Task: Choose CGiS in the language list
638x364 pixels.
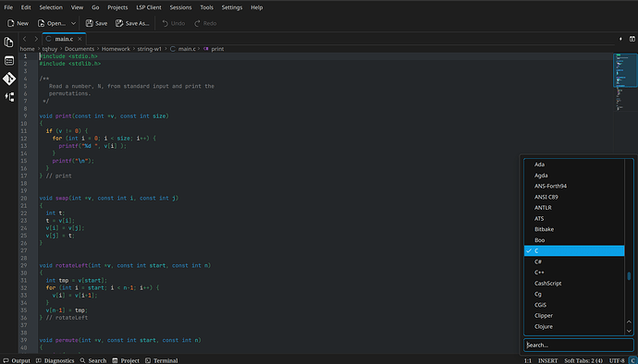Action: [x=574, y=305]
